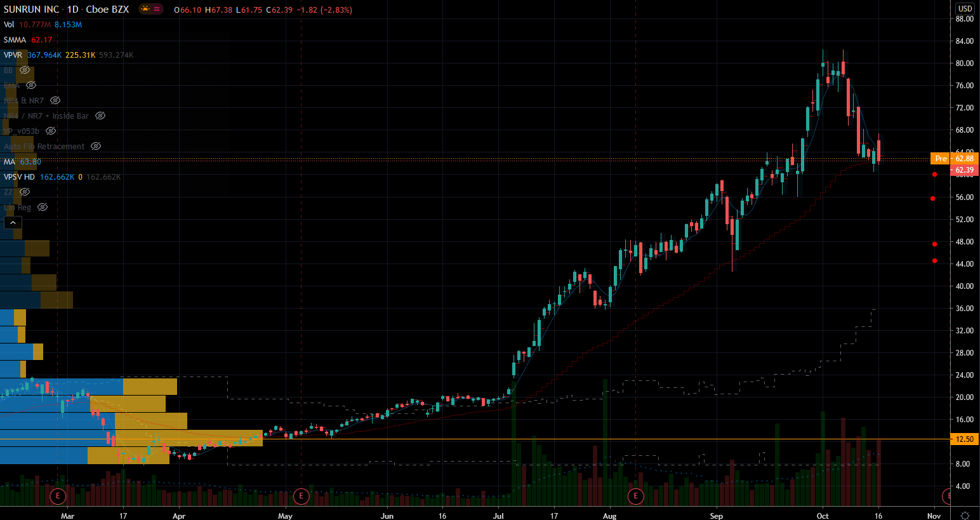Unhide the NR4 & NR7 indicator

click(x=55, y=101)
